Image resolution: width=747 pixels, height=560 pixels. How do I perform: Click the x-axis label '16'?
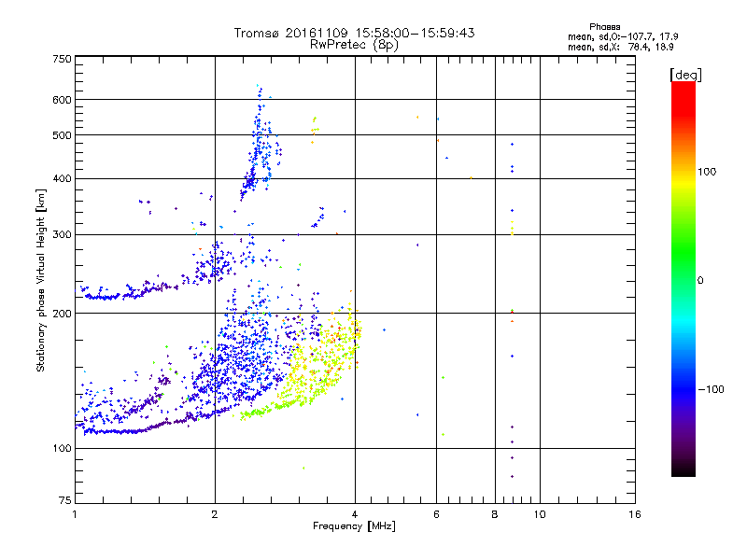(635, 514)
